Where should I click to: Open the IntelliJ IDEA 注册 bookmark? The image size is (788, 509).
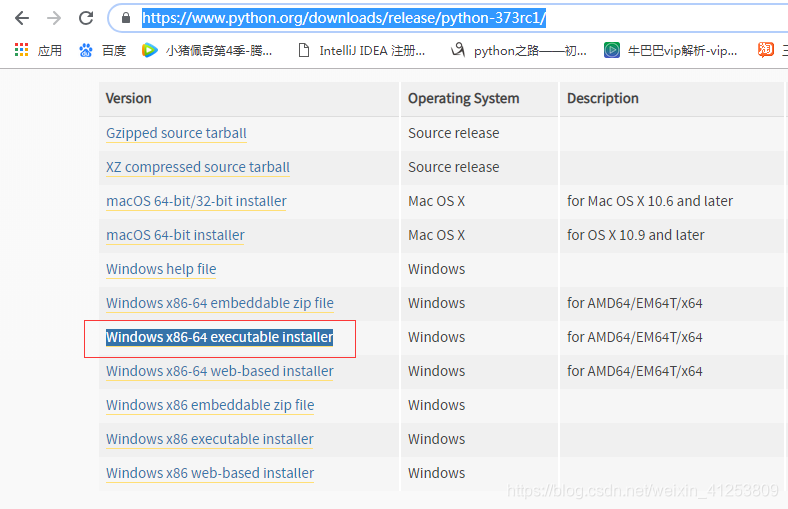pos(372,51)
